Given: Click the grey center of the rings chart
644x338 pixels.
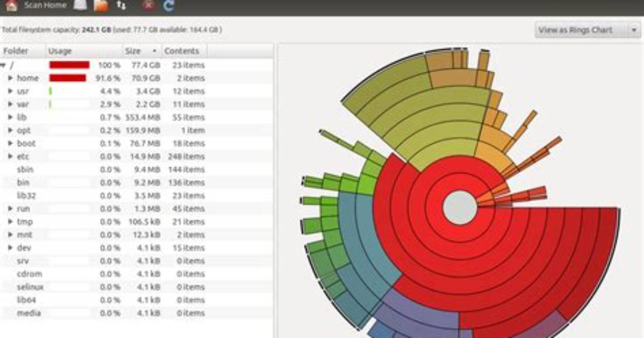Looking at the screenshot, I should pos(460,207).
